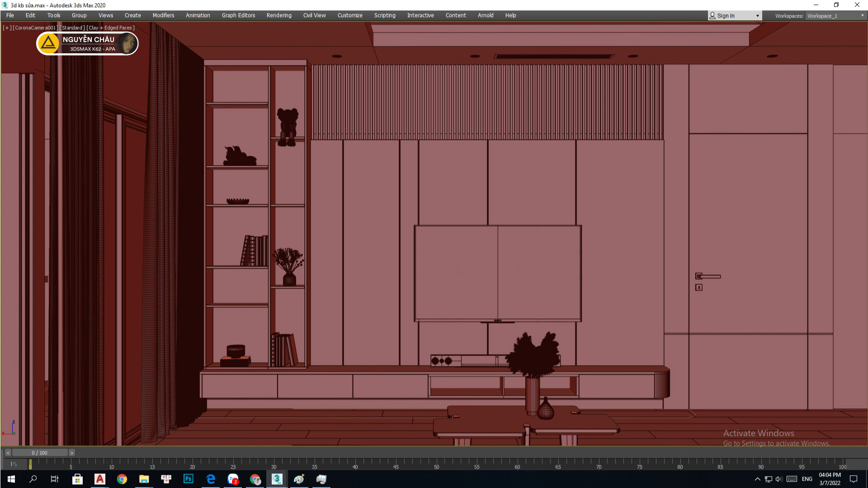Open File Explorer from the taskbar

(144, 479)
